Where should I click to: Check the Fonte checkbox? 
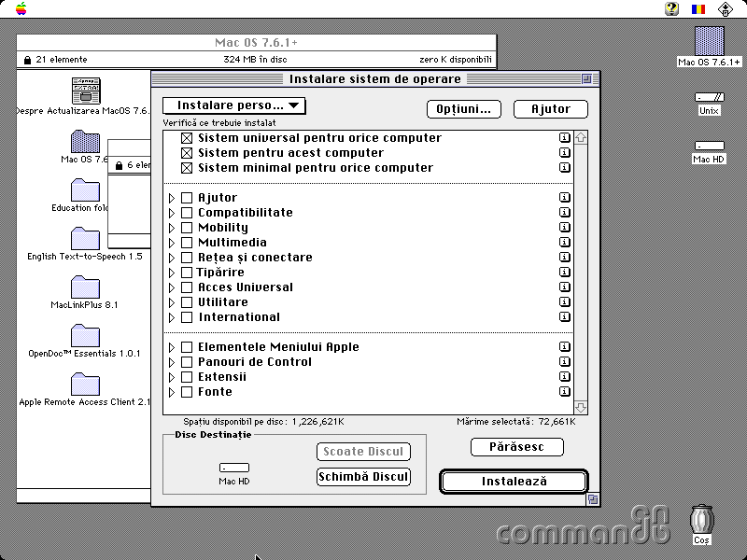click(x=187, y=392)
